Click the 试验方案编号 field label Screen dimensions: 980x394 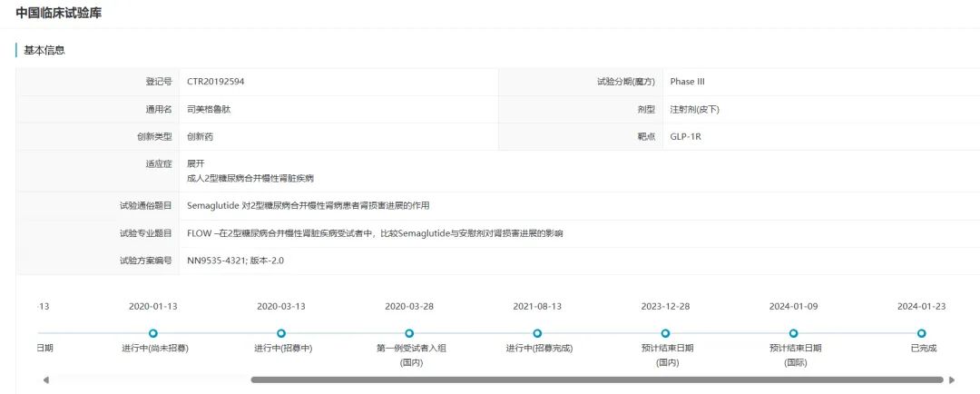coord(145,261)
